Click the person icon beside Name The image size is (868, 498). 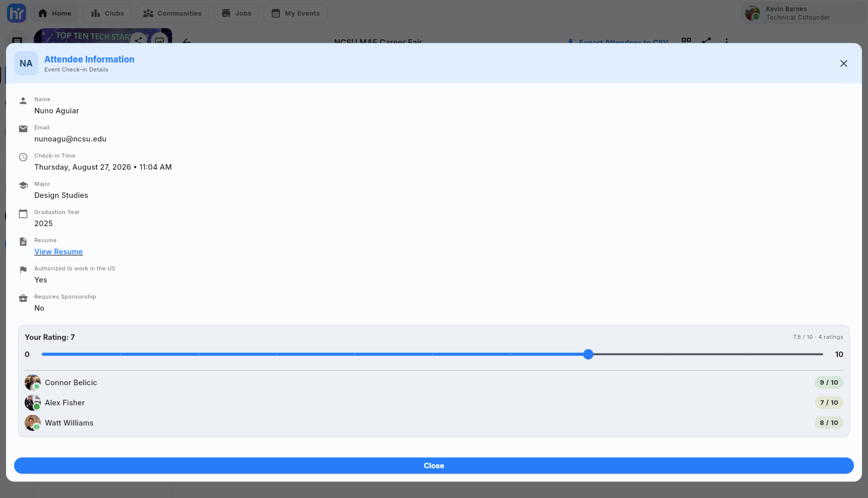pyautogui.click(x=23, y=101)
